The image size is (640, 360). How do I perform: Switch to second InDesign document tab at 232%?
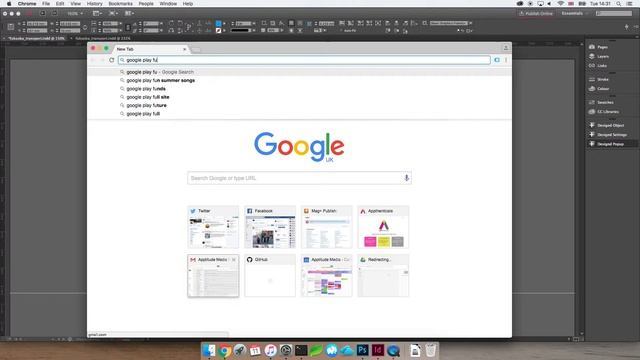[x=103, y=38]
